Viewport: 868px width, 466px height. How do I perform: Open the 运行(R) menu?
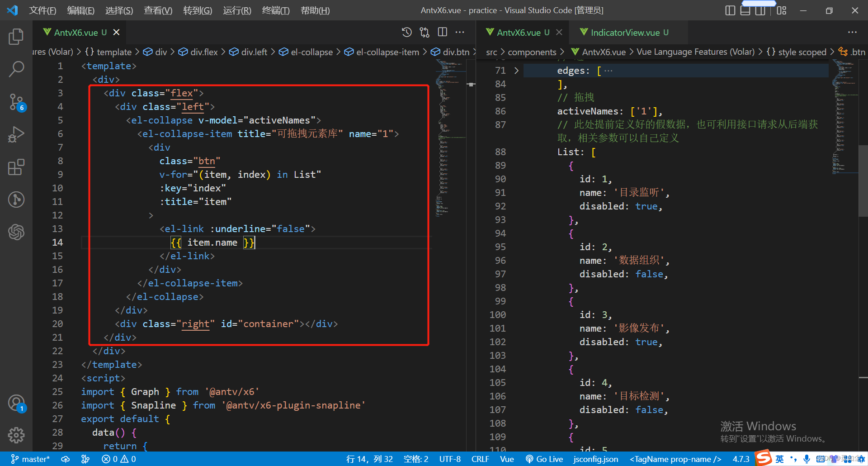pos(237,10)
